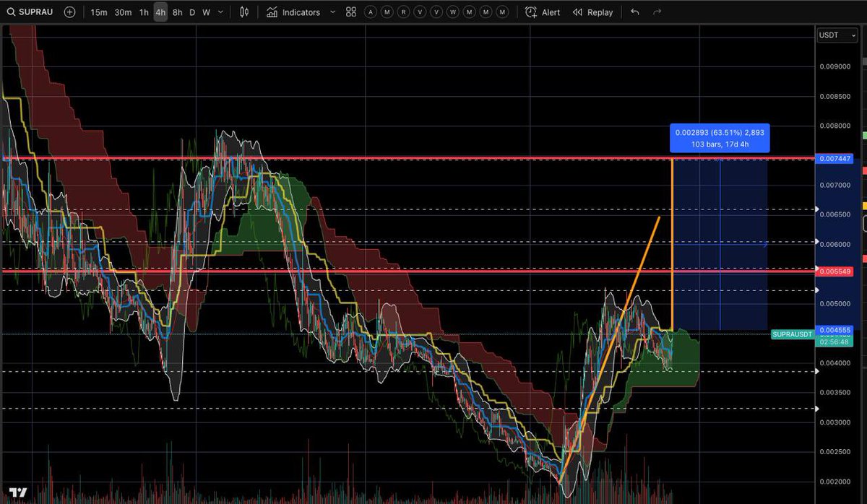Open the Indicators dialog
Image resolution: width=867 pixels, height=504 pixels.
(x=293, y=12)
